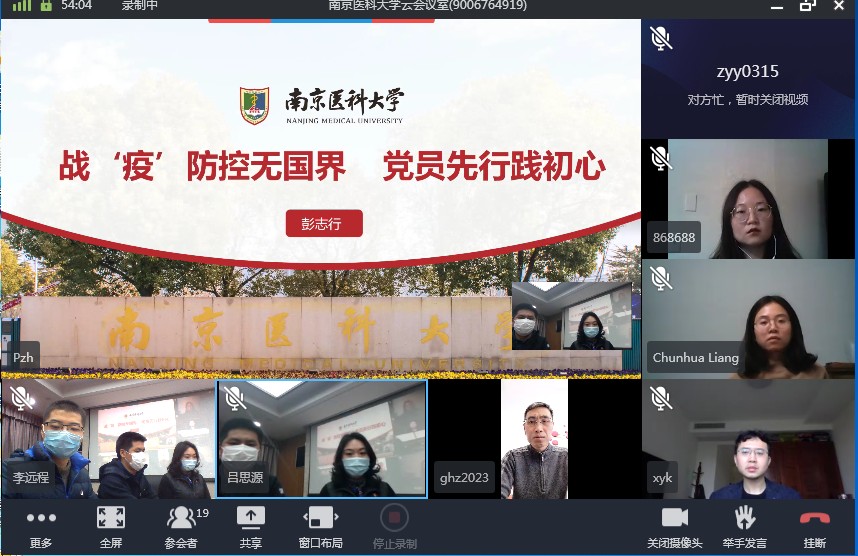This screenshot has width=858, height=556.
Task: Select the 868688 participant video
Action: (x=750, y=199)
